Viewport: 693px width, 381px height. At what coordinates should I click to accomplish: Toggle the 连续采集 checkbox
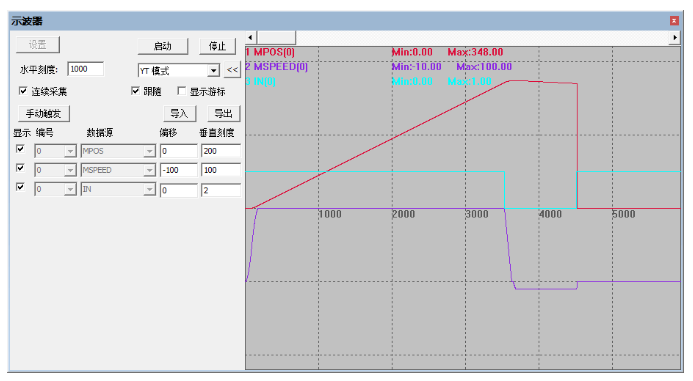click(x=23, y=91)
